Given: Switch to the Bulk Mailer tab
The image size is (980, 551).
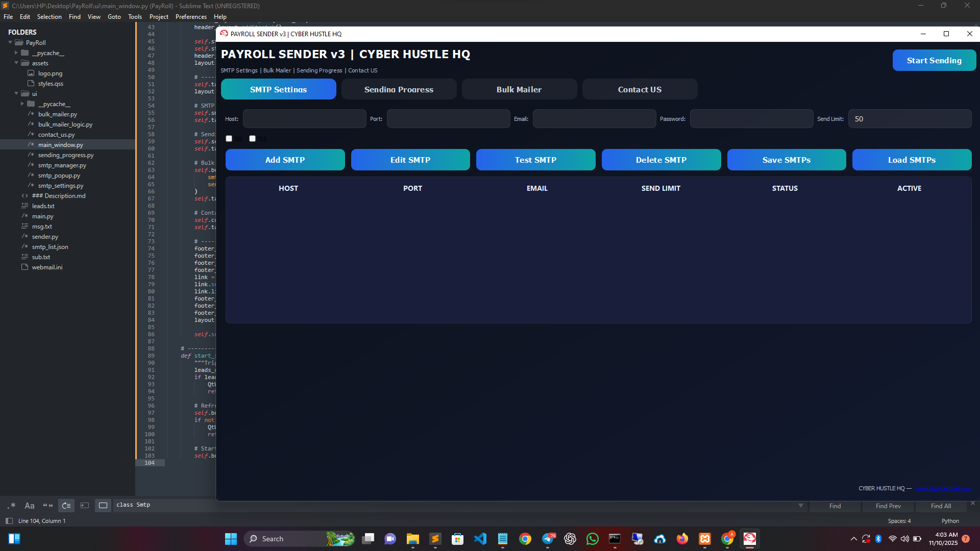Looking at the screenshot, I should (519, 89).
